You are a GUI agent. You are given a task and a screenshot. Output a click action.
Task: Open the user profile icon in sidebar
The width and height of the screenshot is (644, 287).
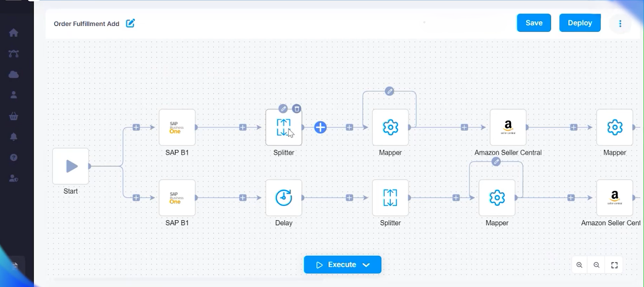[14, 95]
